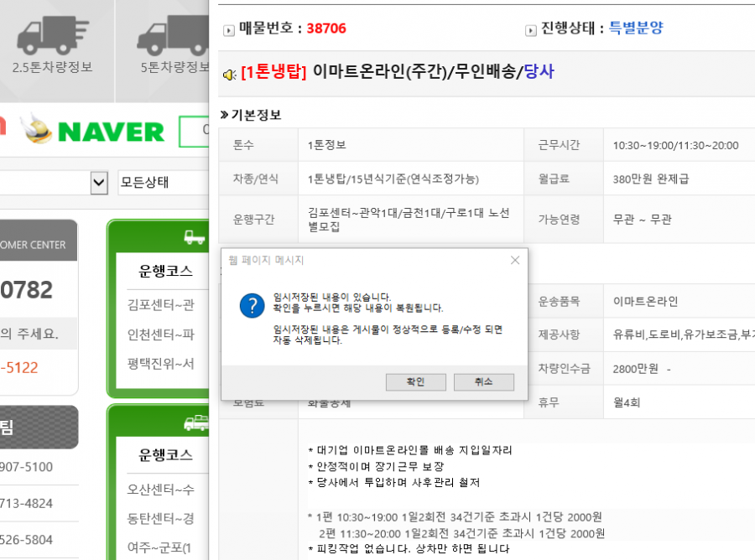Select the 김포센터~관악1대 route cell
The width and height of the screenshot is (755, 560).
(x=411, y=220)
